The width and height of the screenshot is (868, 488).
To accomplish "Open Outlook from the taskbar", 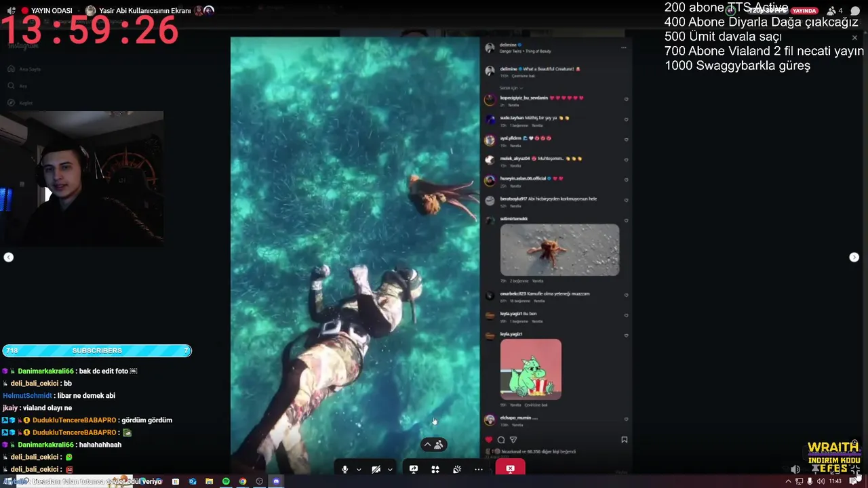I will [193, 481].
